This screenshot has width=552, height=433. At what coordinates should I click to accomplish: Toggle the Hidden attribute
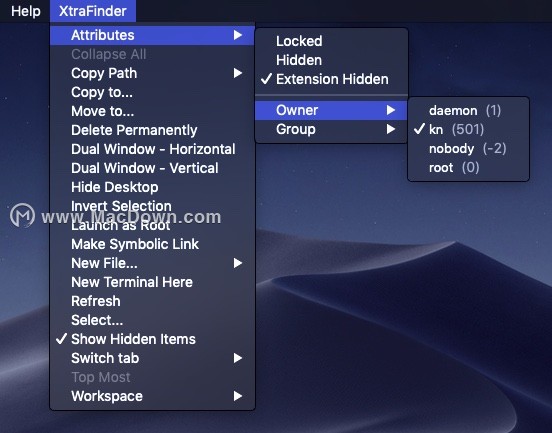tap(331, 60)
